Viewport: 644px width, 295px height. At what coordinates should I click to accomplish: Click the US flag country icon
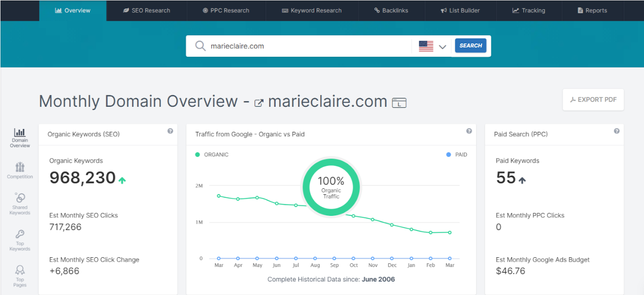pyautogui.click(x=426, y=46)
